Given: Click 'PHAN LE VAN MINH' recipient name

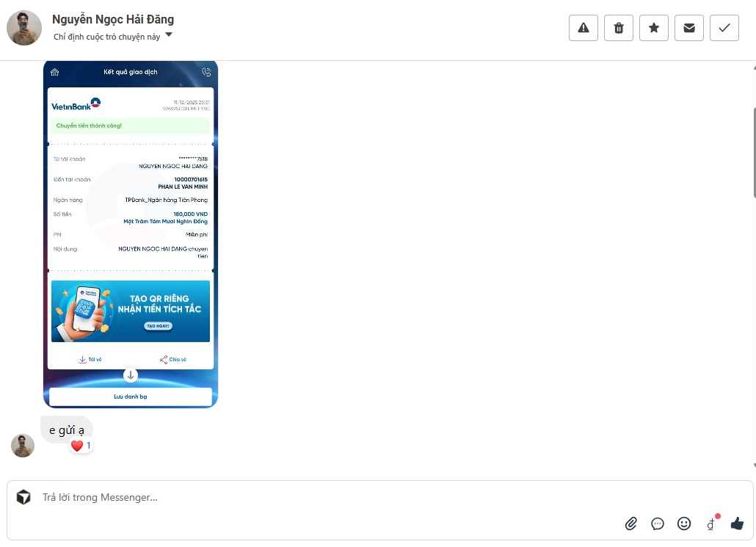Looking at the screenshot, I should point(183,186).
